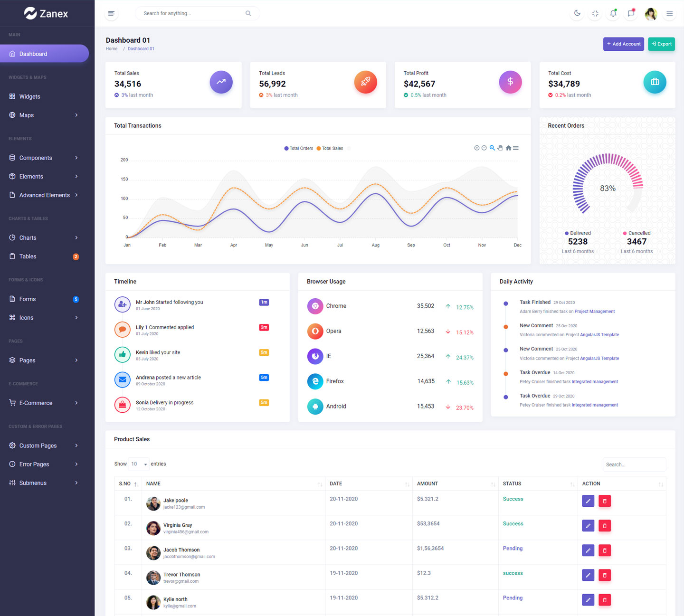
Task: Click the fullscreen toggle icon in header
Action: pyautogui.click(x=595, y=13)
